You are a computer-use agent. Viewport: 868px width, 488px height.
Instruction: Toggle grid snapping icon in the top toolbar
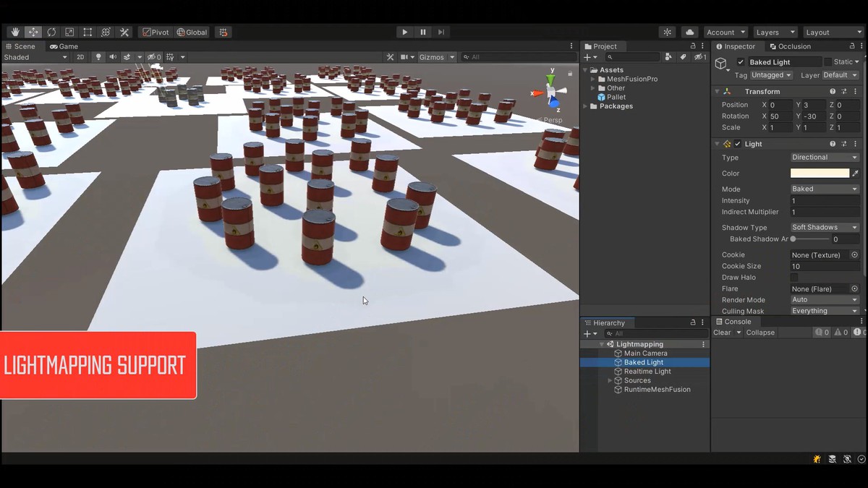coord(224,32)
